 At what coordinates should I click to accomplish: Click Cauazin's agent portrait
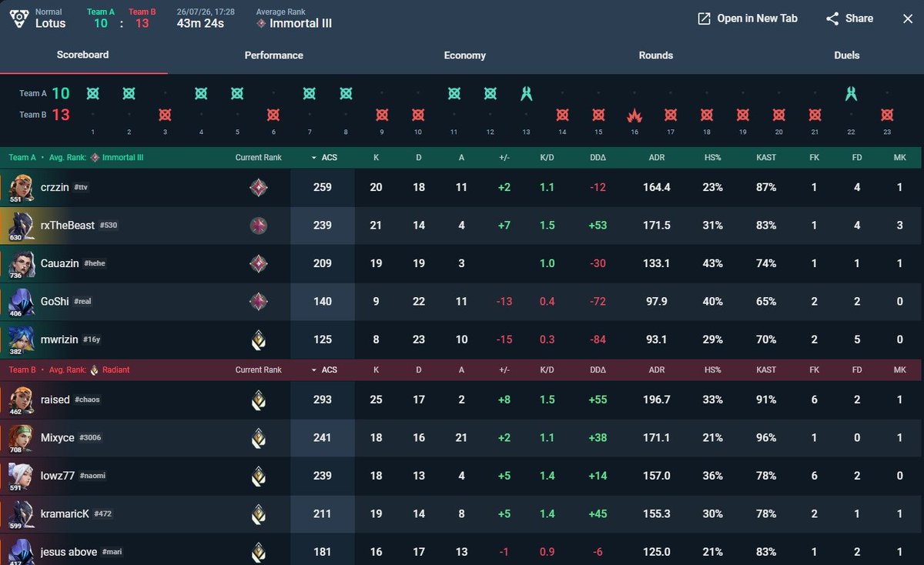[x=21, y=263]
